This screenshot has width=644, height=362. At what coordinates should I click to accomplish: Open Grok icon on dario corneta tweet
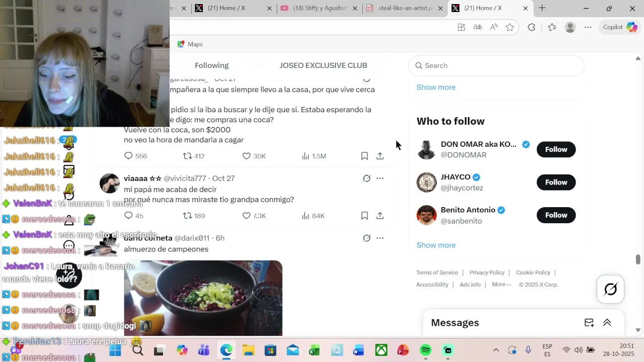[x=367, y=238]
